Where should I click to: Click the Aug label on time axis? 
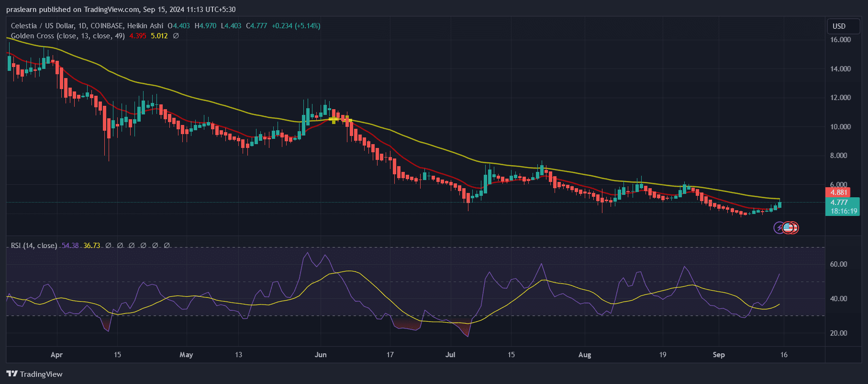click(585, 355)
